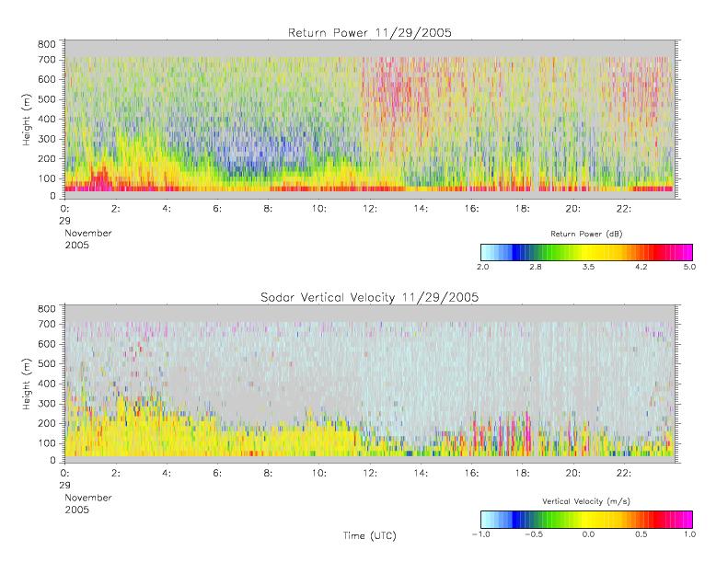This screenshot has height=562, width=728.
Task: Click the 700 height tick on Vertical Velocity plot
Action: (x=46, y=324)
